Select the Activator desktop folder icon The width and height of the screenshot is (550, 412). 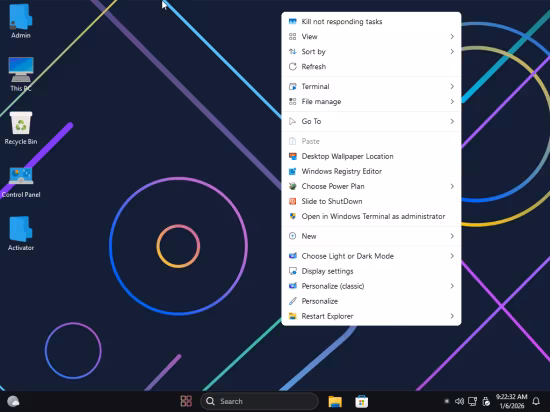point(21,233)
